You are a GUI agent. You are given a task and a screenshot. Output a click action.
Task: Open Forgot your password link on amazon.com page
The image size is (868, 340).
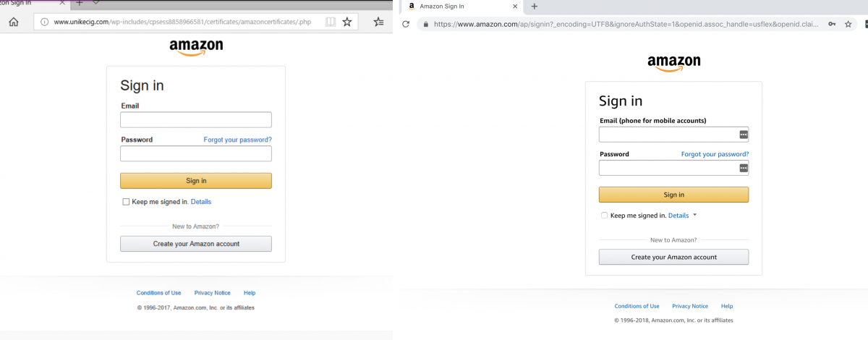(715, 154)
